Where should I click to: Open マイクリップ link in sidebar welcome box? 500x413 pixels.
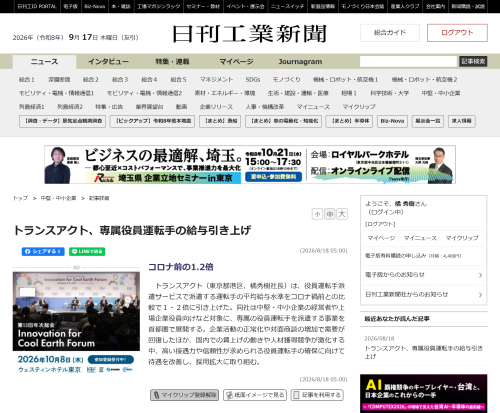462,238
